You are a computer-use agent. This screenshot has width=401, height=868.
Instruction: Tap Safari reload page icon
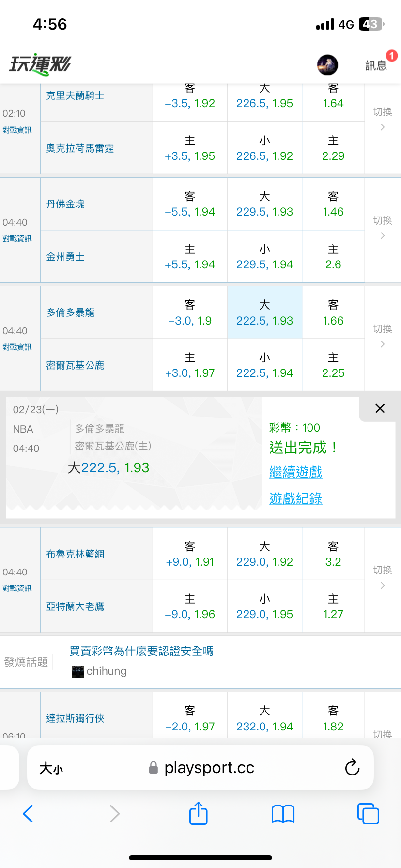pos(352,767)
